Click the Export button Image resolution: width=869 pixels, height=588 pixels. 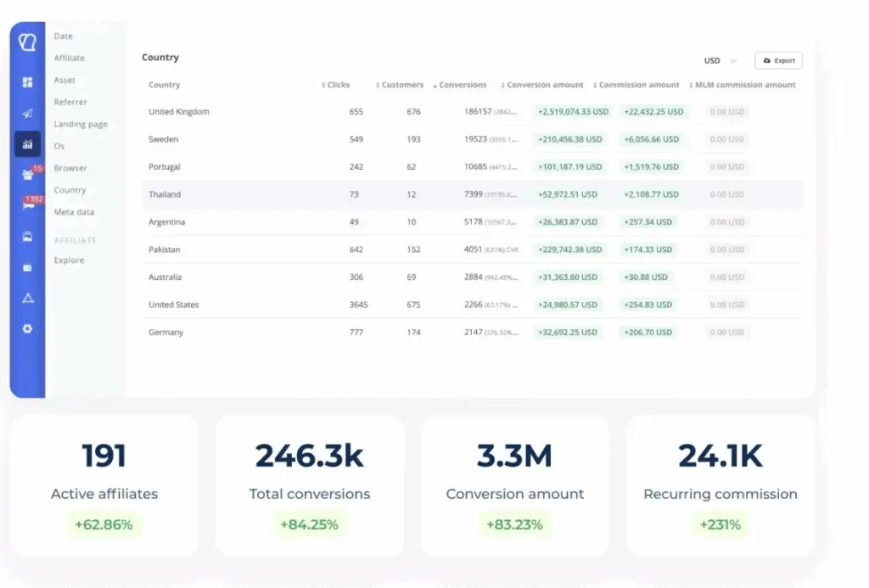tap(778, 61)
